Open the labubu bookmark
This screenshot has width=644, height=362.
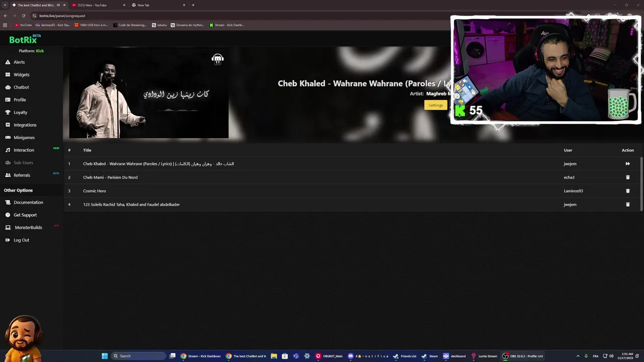159,25
